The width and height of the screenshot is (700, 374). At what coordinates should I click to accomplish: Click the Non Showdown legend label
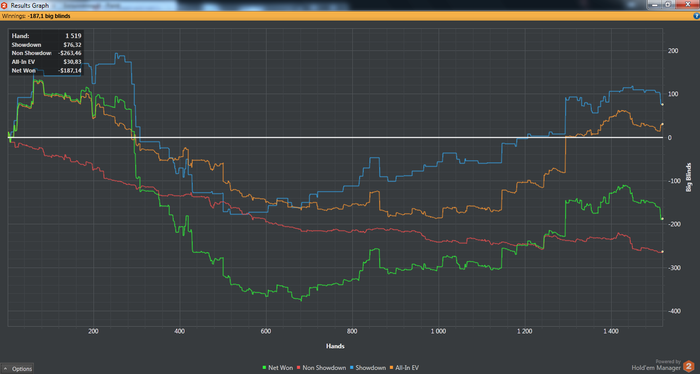pos(324,368)
